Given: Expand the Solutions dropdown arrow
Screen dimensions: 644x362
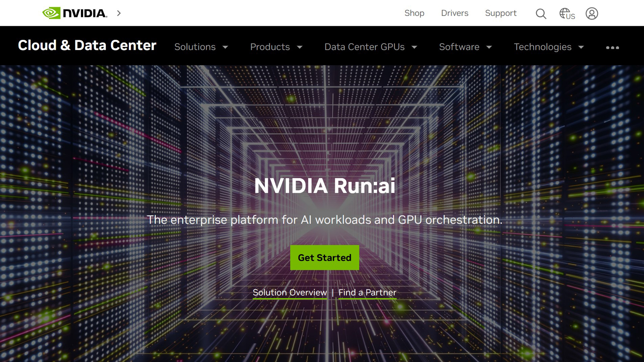Looking at the screenshot, I should click(225, 47).
